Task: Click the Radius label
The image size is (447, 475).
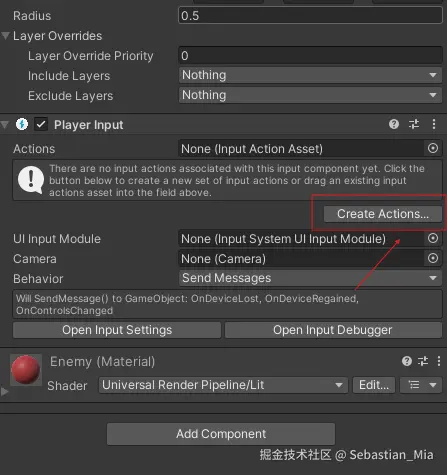Action: point(32,16)
